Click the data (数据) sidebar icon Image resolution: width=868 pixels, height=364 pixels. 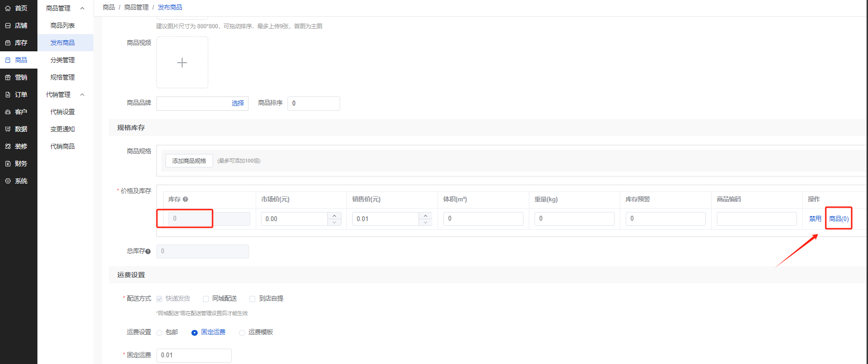[x=8, y=129]
